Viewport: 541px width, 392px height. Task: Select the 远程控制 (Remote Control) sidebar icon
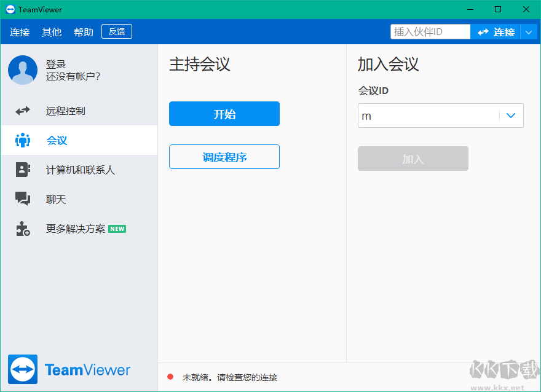pos(23,111)
